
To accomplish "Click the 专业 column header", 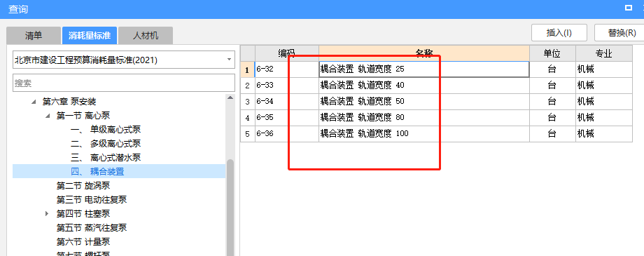I will pos(603,53).
